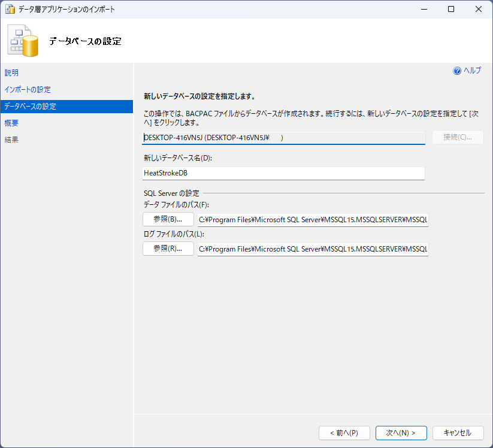Click the log file path text box
The width and height of the screenshot is (493, 448).
pos(312,249)
